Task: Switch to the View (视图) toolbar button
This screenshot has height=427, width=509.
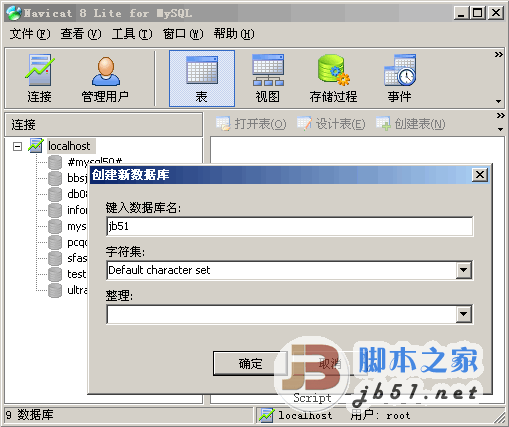Action: 268,78
